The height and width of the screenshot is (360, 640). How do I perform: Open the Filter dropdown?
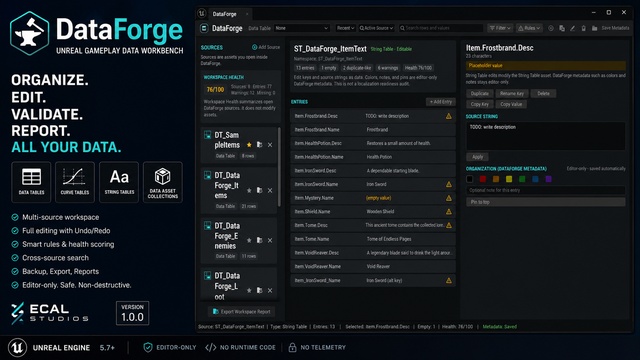click(x=500, y=28)
